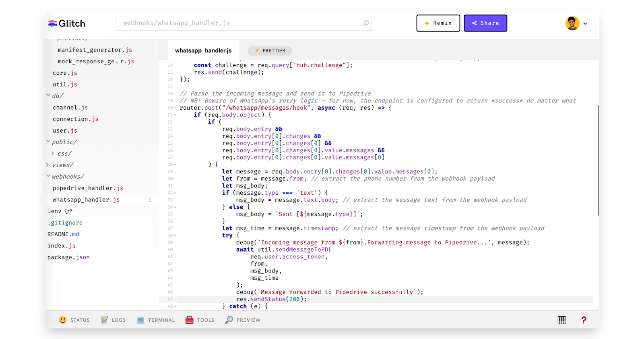Open the Logs panel
The height and width of the screenshot is (339, 644).
114,320
